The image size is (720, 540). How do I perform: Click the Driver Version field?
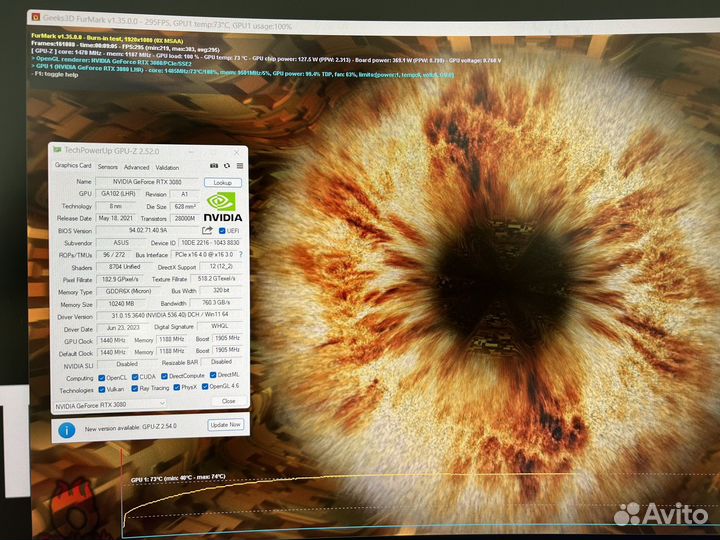click(x=170, y=315)
